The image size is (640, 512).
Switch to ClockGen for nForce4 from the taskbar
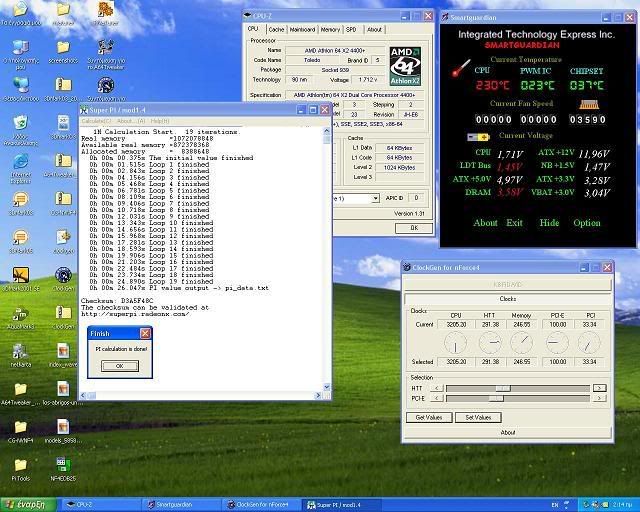tap(260, 505)
